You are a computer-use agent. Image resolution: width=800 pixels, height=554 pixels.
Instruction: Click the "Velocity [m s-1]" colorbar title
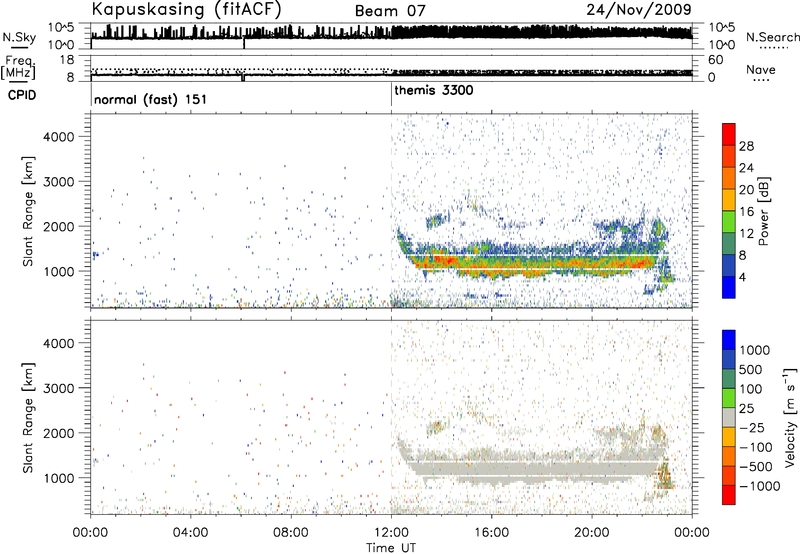[790, 417]
